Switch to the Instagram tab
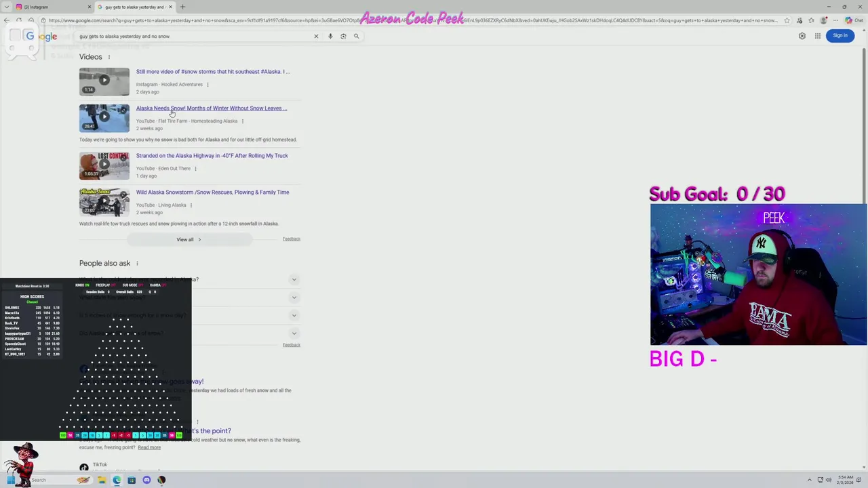The height and width of the screenshot is (488, 868). pos(53,7)
